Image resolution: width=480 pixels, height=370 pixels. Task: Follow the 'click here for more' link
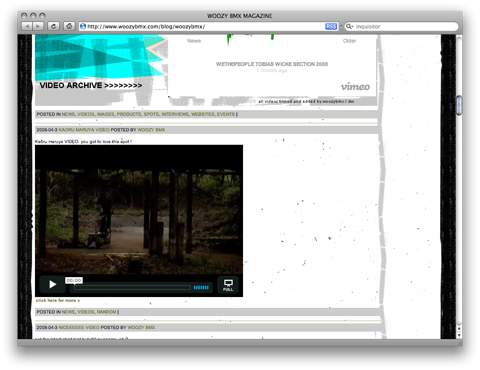tap(58, 300)
